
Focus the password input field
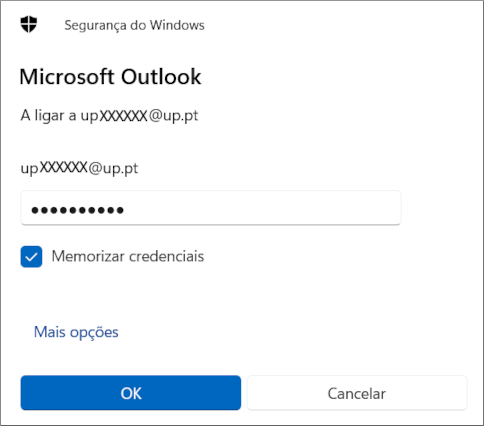coord(211,208)
